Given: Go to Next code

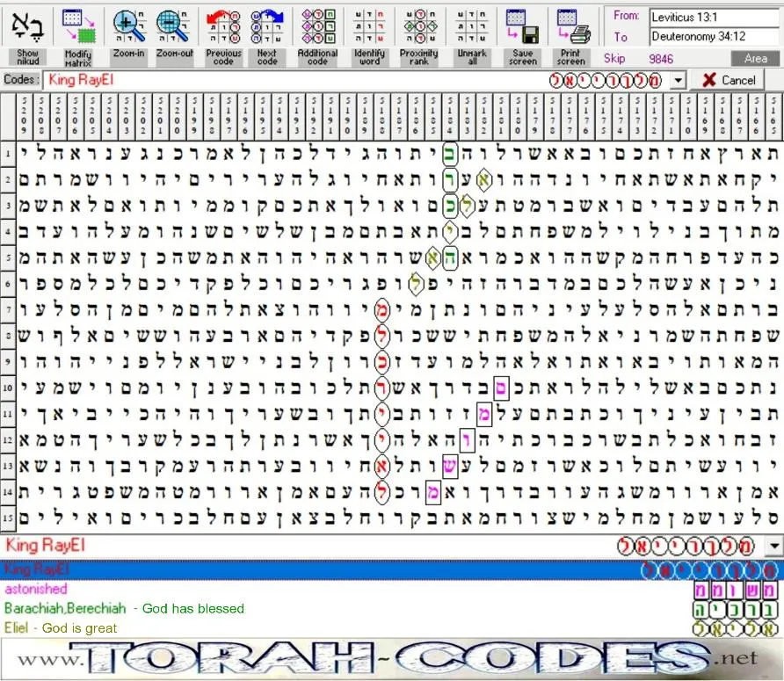Looking at the screenshot, I should click(267, 37).
